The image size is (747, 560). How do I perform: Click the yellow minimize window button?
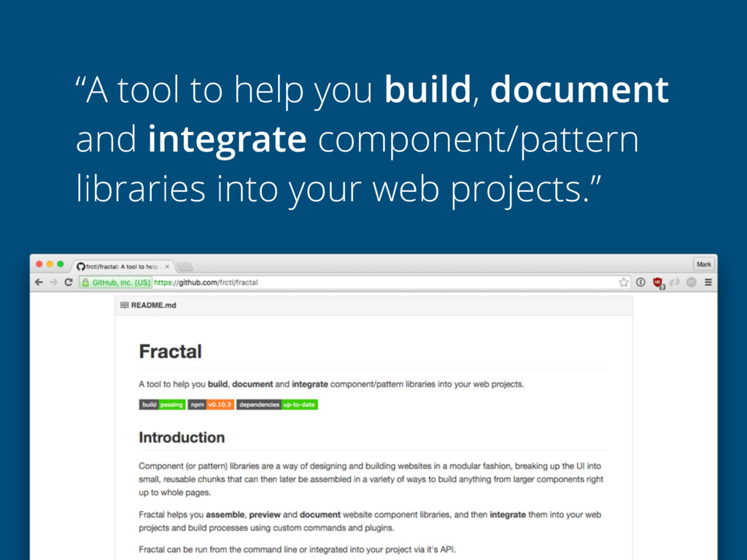tap(50, 264)
